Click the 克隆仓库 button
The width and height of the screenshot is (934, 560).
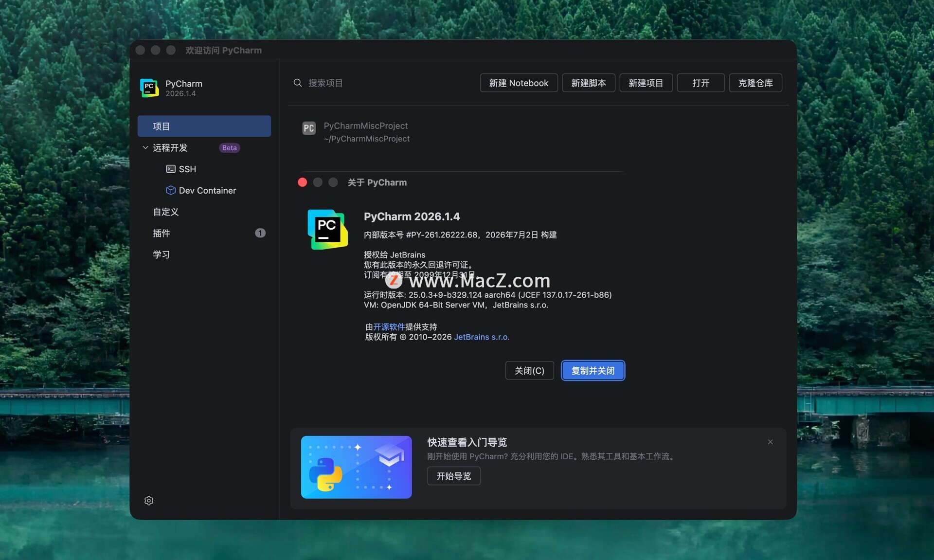(755, 83)
